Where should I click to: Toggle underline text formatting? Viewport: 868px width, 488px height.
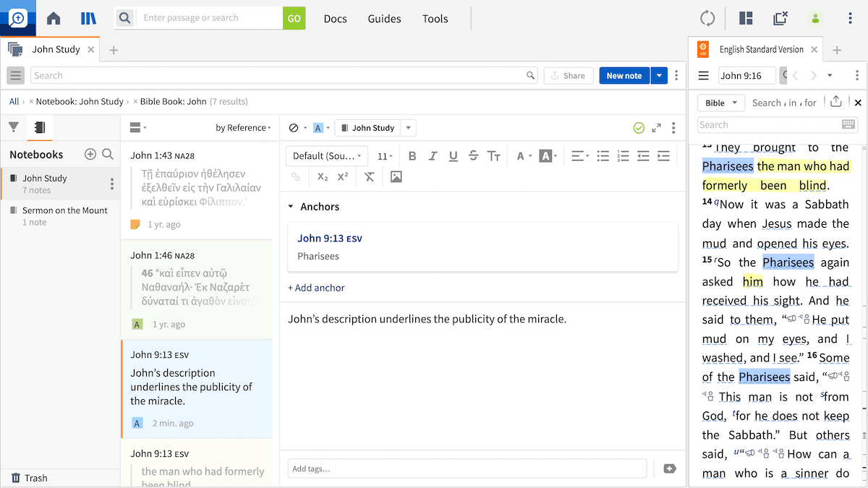coord(453,156)
